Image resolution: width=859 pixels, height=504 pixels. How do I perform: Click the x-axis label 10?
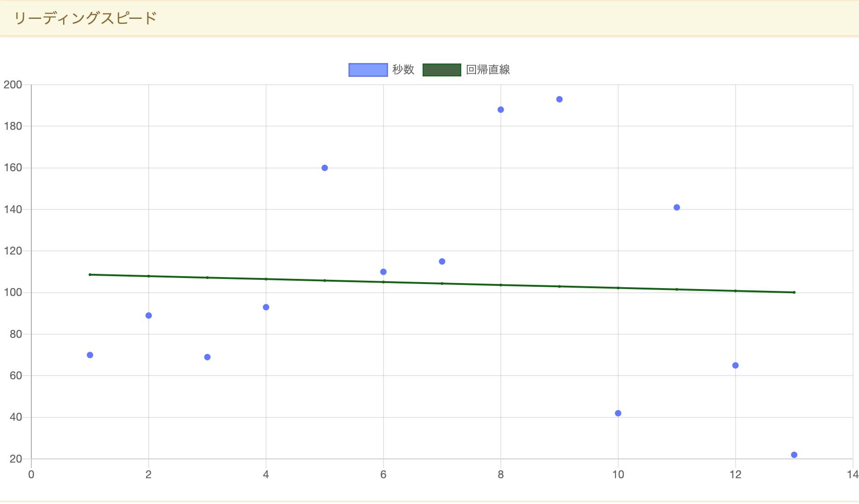point(618,475)
